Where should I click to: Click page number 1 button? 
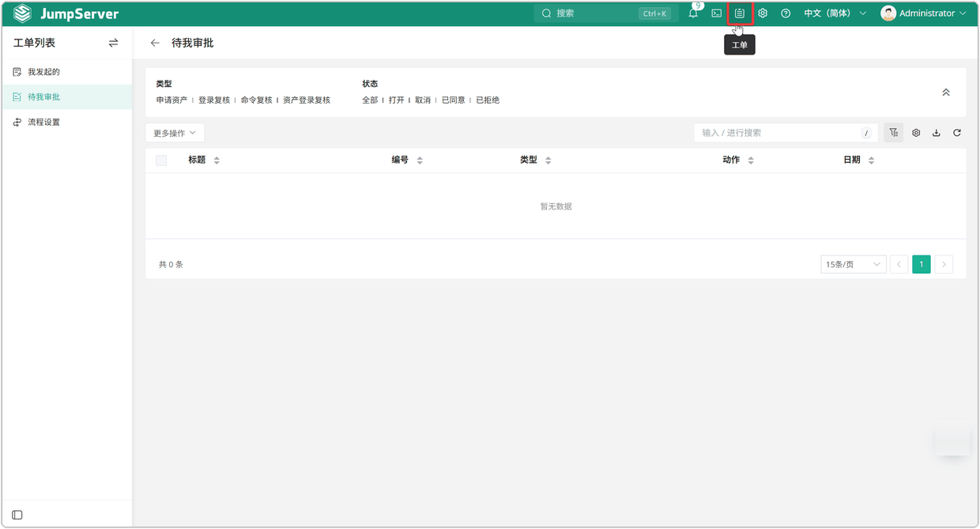point(922,264)
